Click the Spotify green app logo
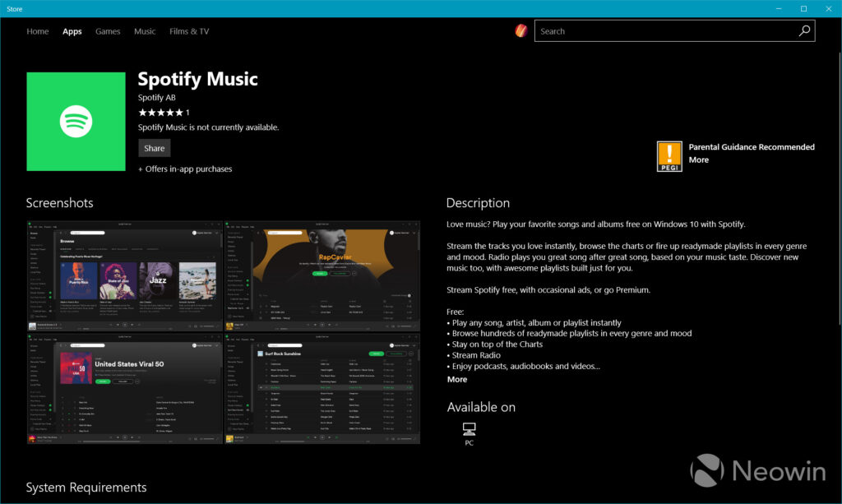 76,122
